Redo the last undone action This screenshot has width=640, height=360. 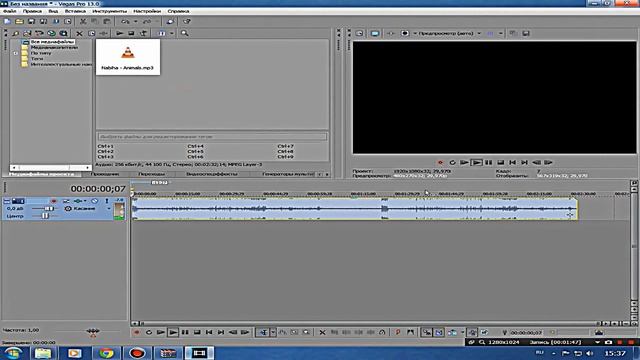[147, 21]
